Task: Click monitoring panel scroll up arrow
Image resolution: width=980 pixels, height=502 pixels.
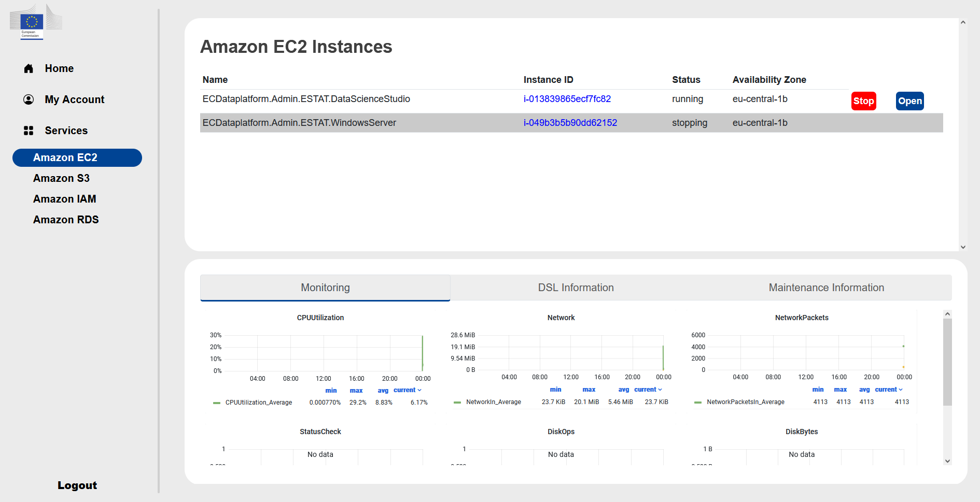Action: point(947,314)
